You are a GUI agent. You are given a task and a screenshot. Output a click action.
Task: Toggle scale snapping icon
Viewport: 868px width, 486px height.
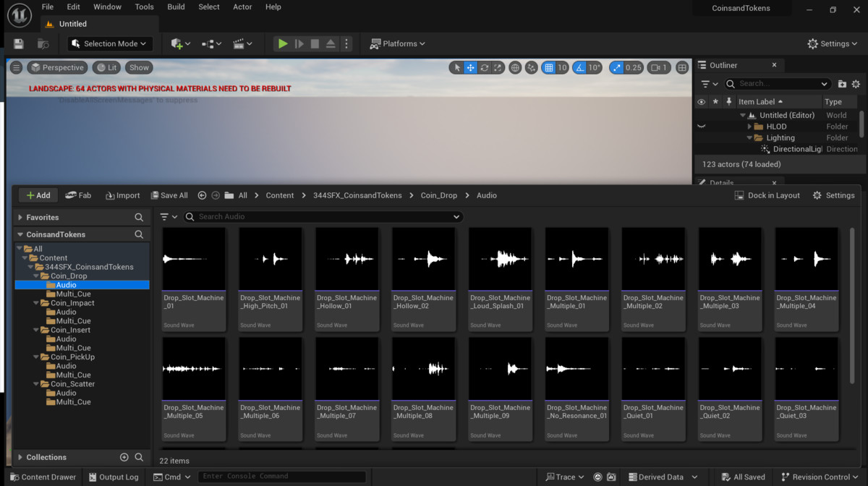tap(616, 67)
